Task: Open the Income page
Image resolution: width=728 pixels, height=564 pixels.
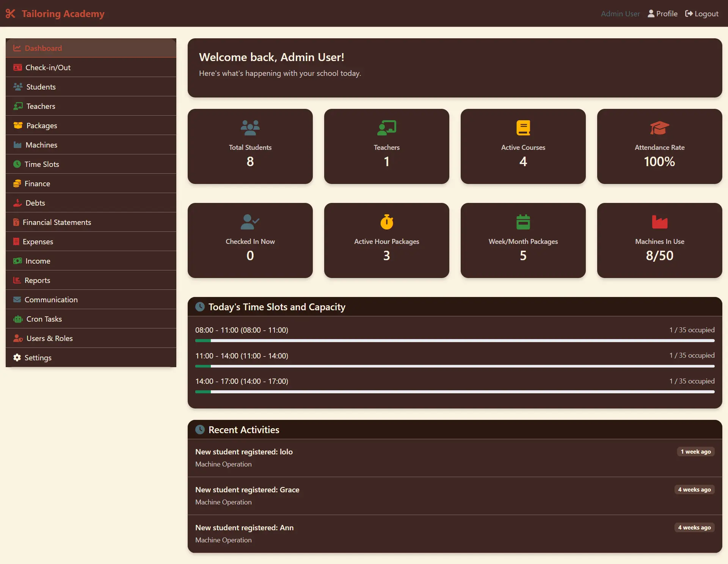Action: (x=91, y=261)
